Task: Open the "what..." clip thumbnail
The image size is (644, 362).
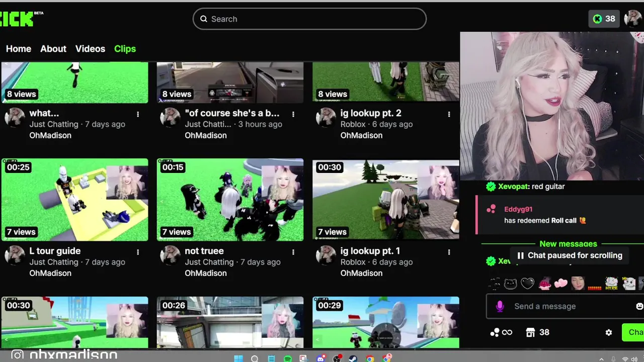Action: [x=74, y=82]
